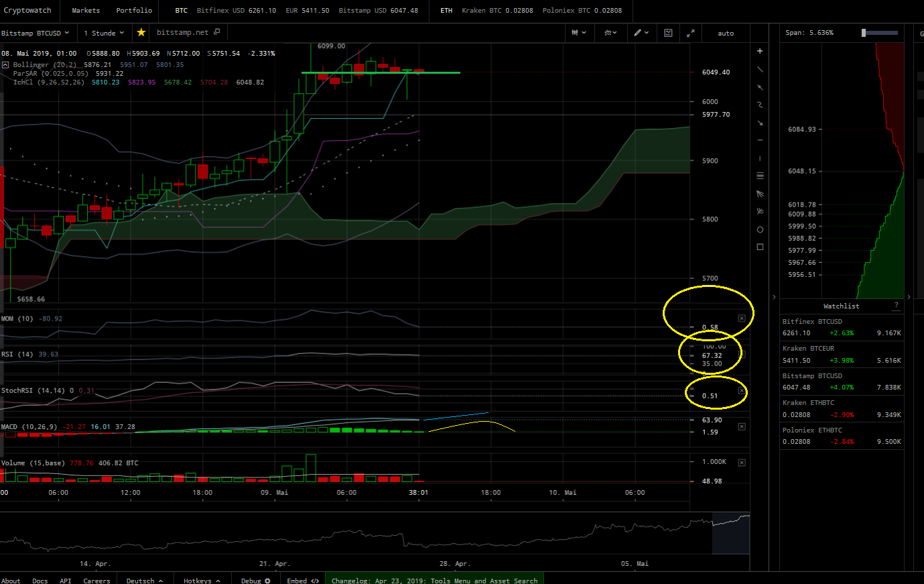Open the chart snapshot tool

[668, 32]
